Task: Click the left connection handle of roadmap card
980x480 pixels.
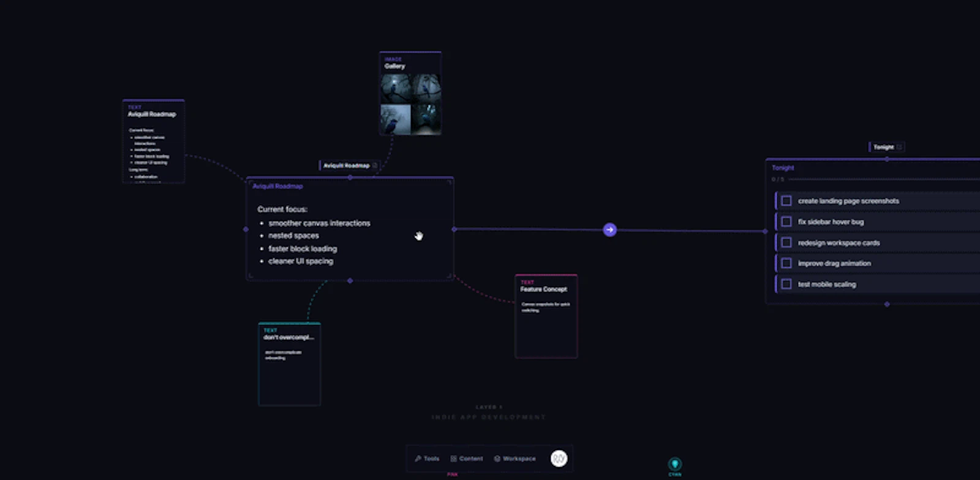Action: tap(246, 229)
